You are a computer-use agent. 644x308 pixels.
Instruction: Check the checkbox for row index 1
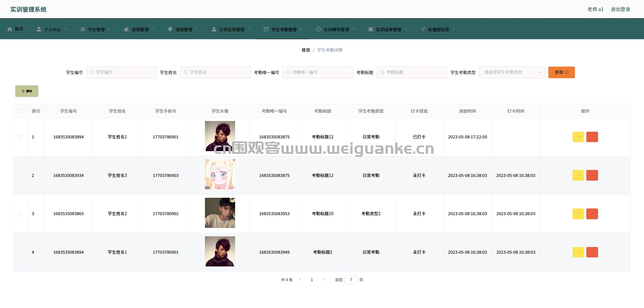click(x=20, y=137)
